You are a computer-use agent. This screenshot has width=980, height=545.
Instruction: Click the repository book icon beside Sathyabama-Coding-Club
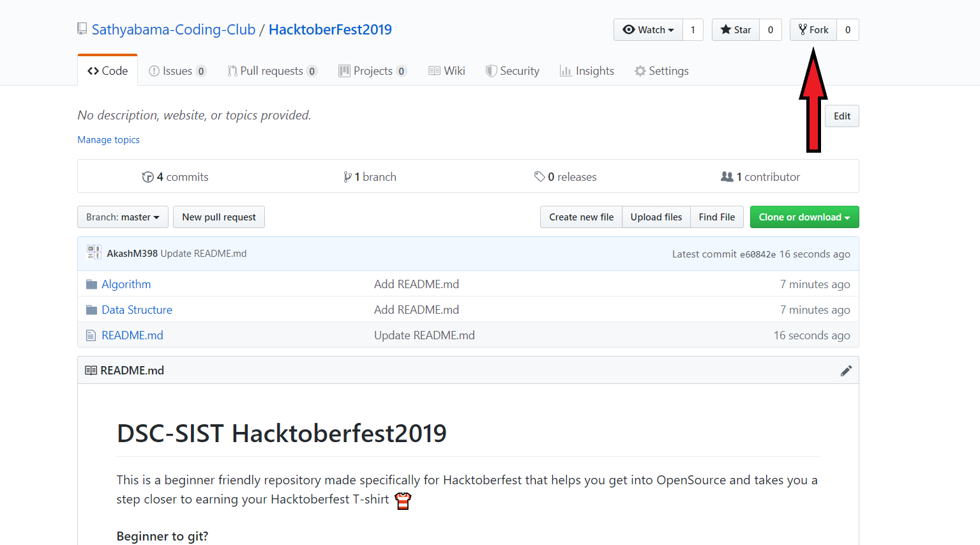pos(82,29)
